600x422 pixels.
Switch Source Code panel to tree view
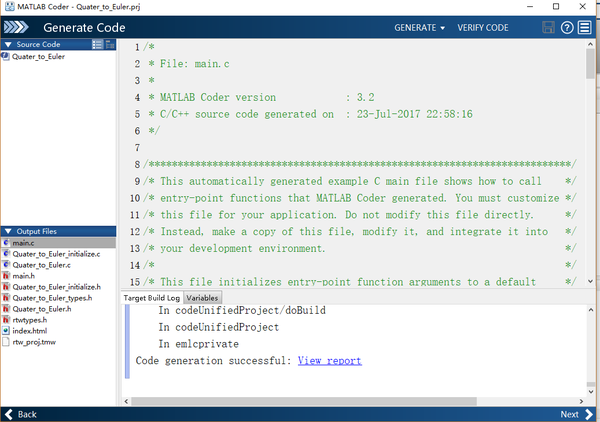click(112, 45)
